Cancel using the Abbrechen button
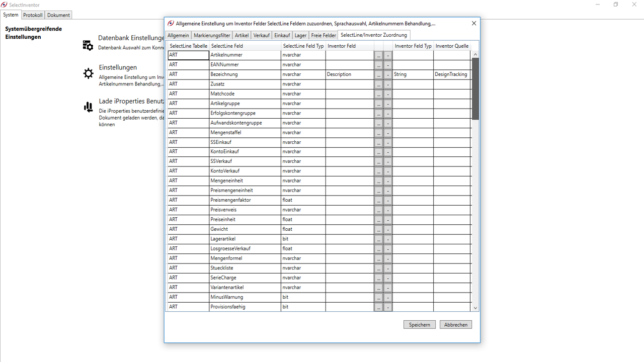 [456, 325]
